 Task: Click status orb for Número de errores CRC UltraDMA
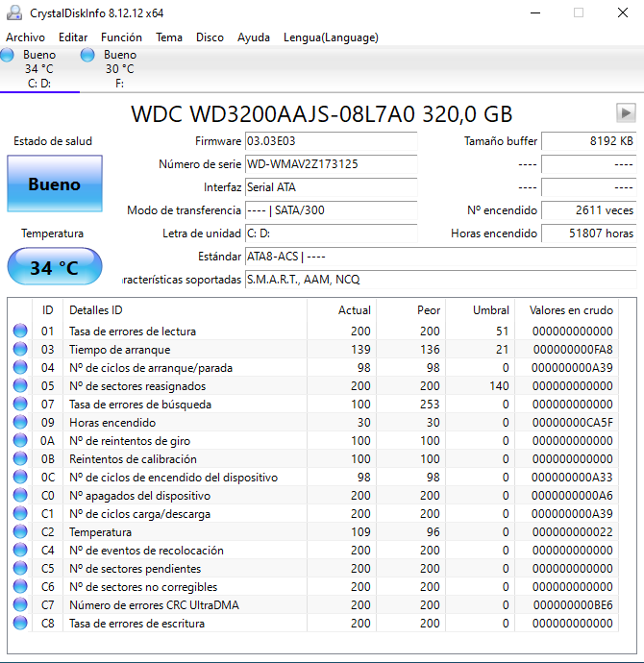coord(20,605)
